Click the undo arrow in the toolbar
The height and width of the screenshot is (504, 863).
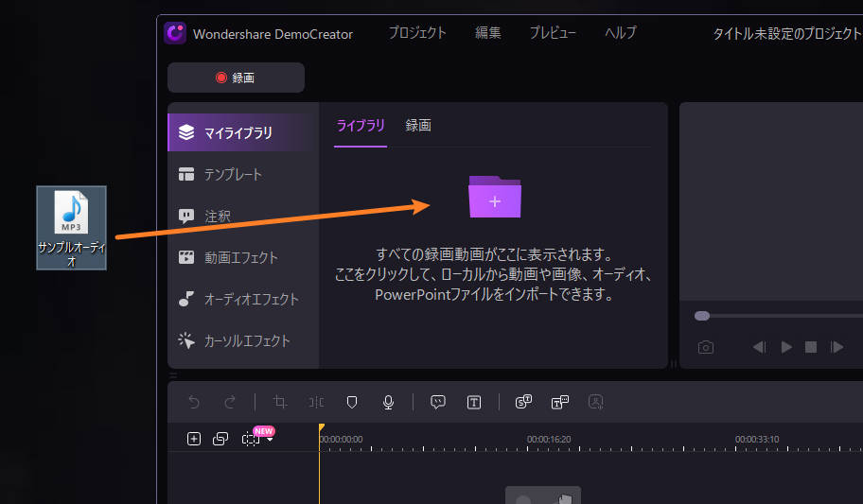click(194, 402)
